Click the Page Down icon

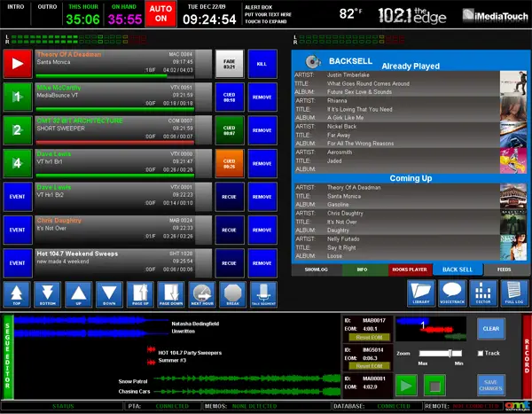click(171, 294)
